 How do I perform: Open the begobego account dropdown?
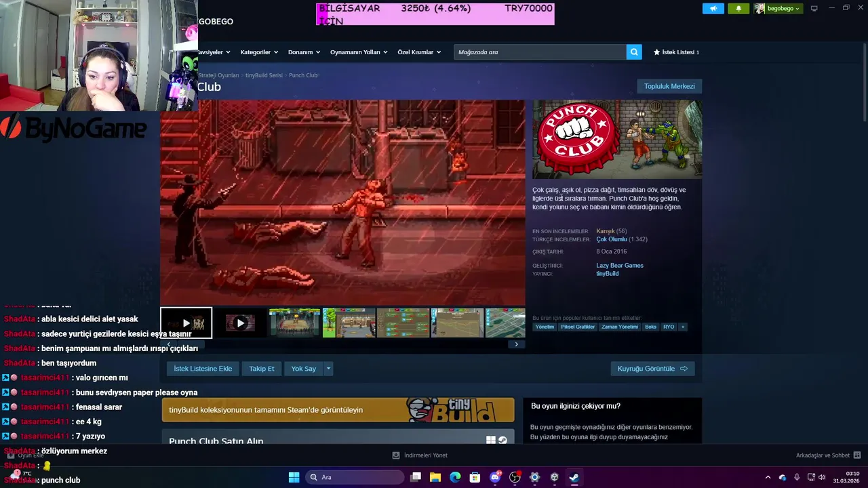pos(778,8)
